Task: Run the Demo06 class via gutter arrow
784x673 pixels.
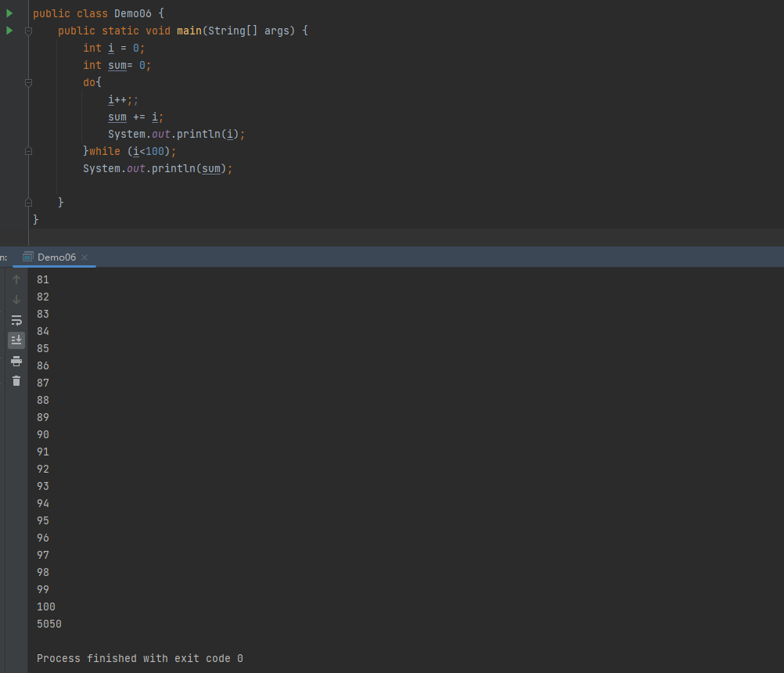Action: [x=9, y=13]
